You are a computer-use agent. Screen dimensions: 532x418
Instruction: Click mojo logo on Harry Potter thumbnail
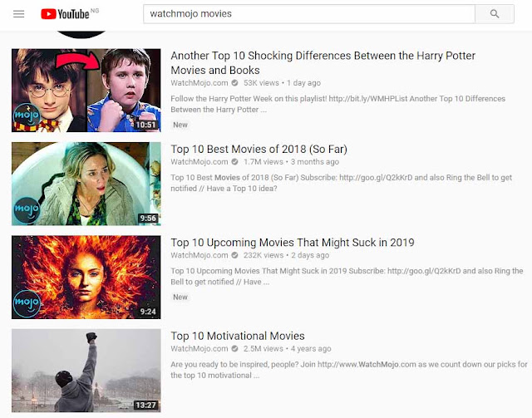tap(27, 116)
